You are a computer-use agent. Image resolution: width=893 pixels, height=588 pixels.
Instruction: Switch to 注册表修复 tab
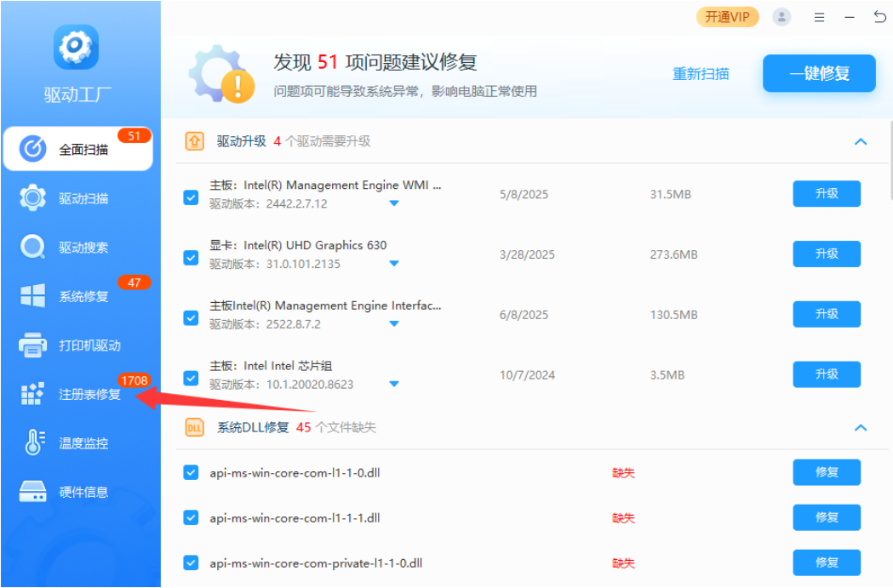(78, 394)
